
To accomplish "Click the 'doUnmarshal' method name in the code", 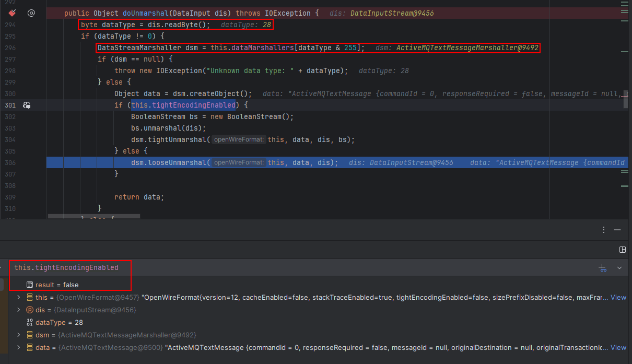I will pos(146,13).
